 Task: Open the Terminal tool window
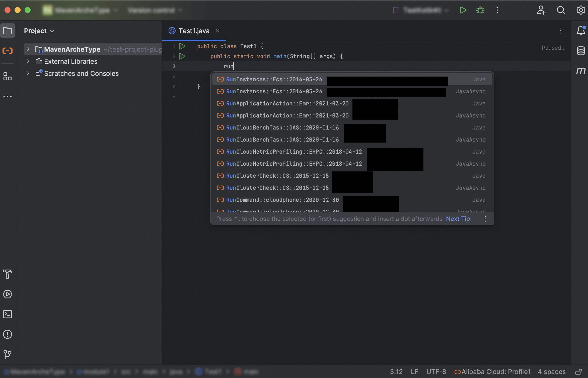[8, 314]
